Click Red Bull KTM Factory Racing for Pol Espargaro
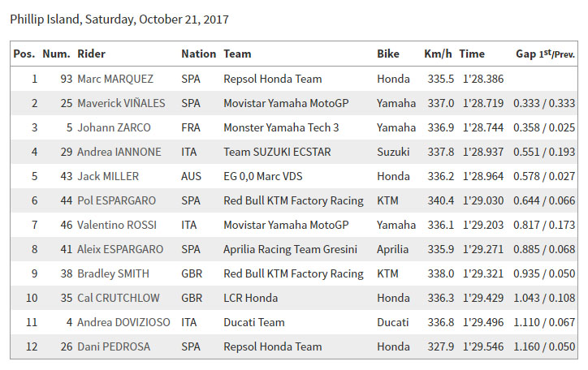This screenshot has height=370, width=588. pyautogui.click(x=294, y=200)
